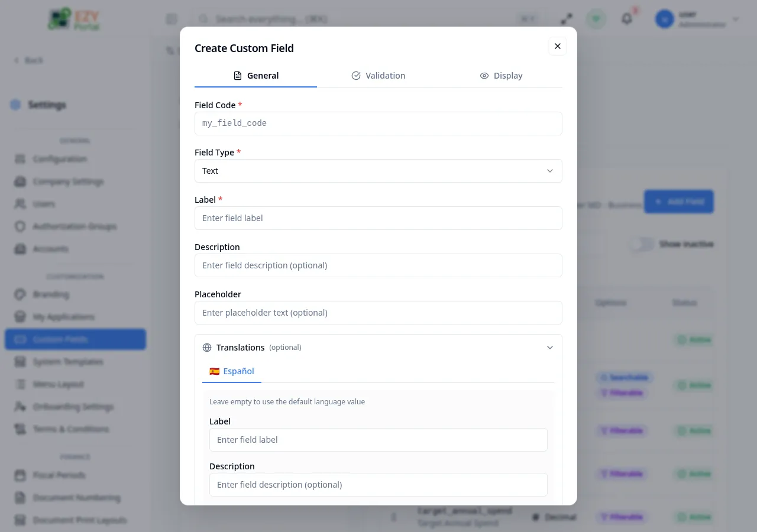Focus the Field Code input
Viewport: 757px width, 532px height.
coord(378,124)
